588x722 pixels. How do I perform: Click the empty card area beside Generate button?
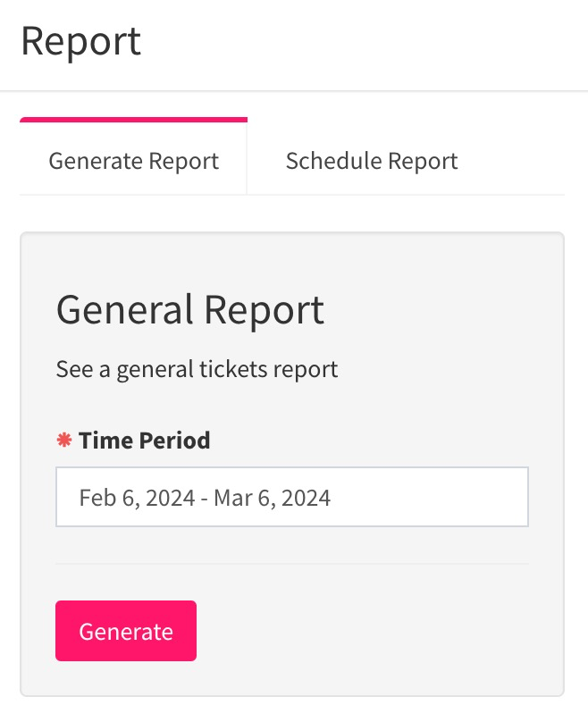pyautogui.click(x=364, y=630)
